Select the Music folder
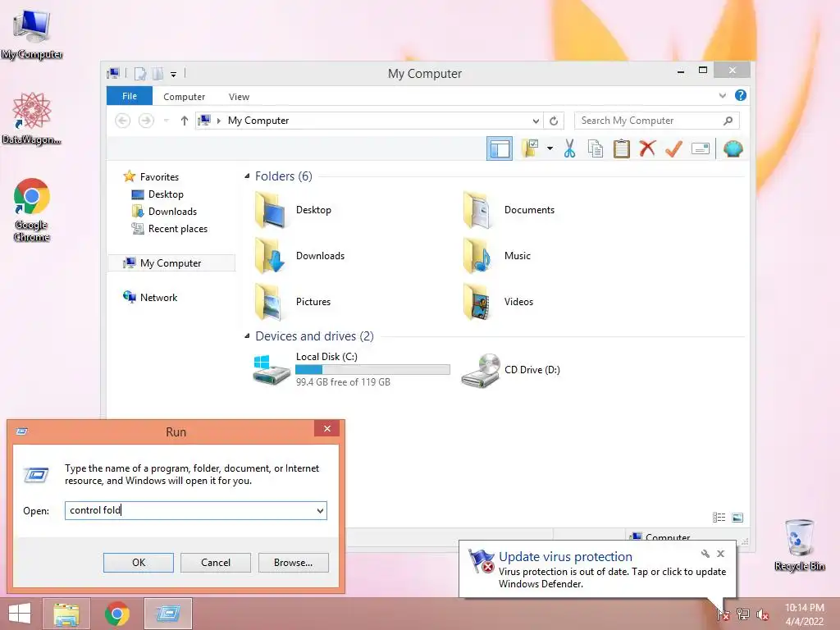The width and height of the screenshot is (840, 630). [x=498, y=256]
